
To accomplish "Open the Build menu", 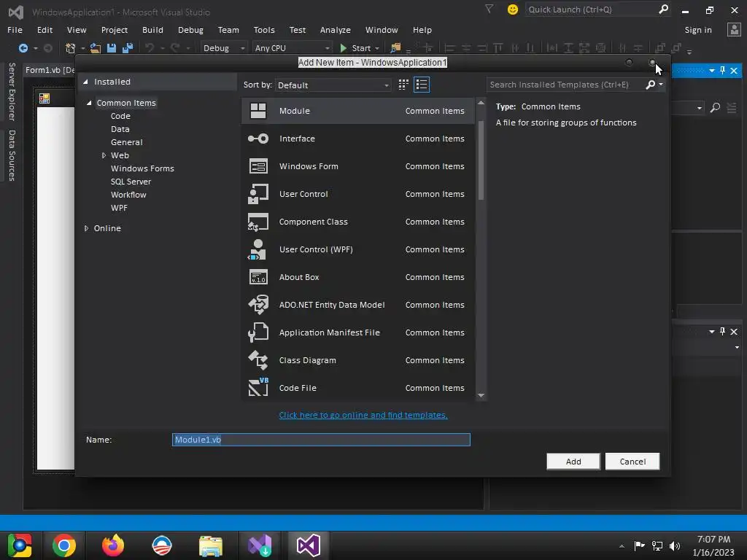I will [x=152, y=29].
